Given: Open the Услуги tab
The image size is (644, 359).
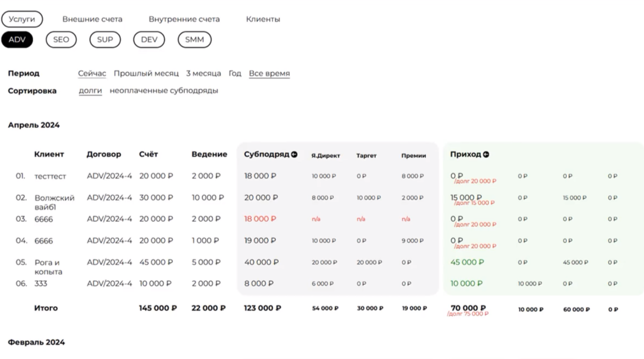Looking at the screenshot, I should coord(22,19).
